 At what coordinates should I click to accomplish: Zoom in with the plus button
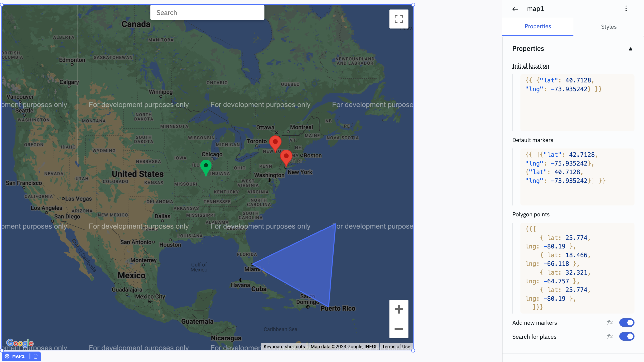(x=399, y=309)
